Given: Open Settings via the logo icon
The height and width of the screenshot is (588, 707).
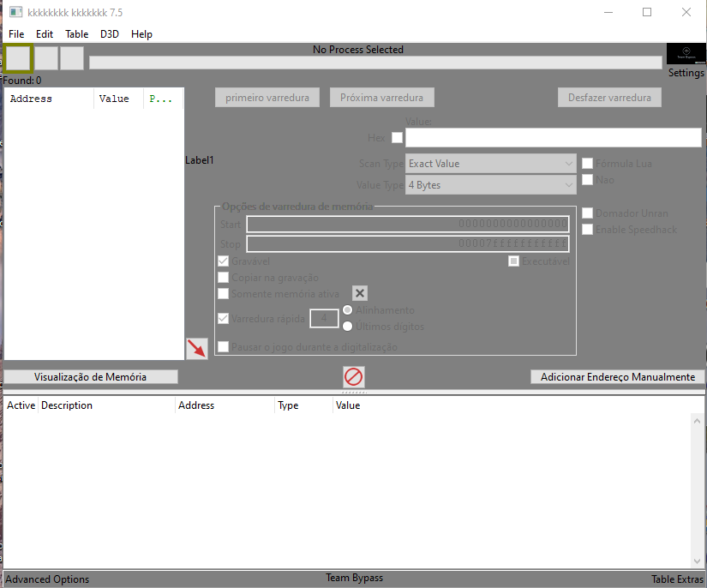Looking at the screenshot, I should (686, 54).
